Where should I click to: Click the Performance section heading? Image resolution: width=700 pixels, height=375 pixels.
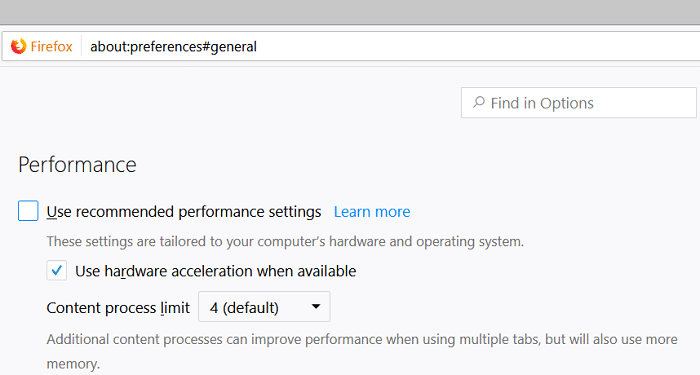(x=77, y=165)
